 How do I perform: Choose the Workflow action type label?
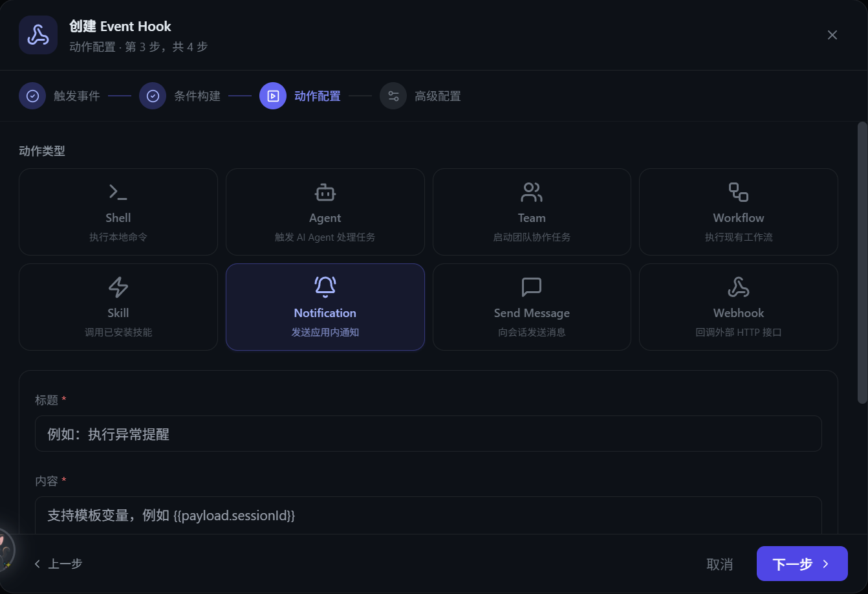pos(739,218)
